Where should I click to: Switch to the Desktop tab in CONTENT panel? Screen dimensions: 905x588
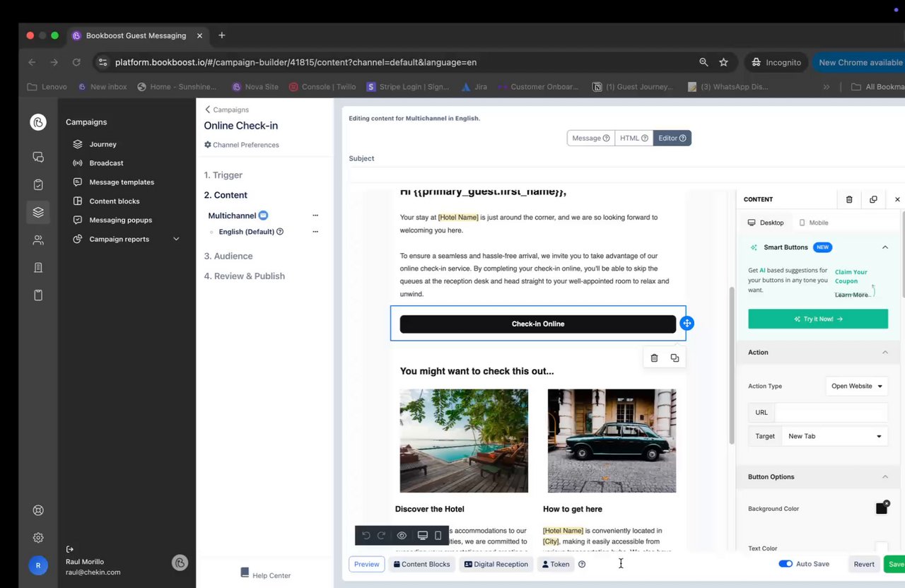[766, 223]
